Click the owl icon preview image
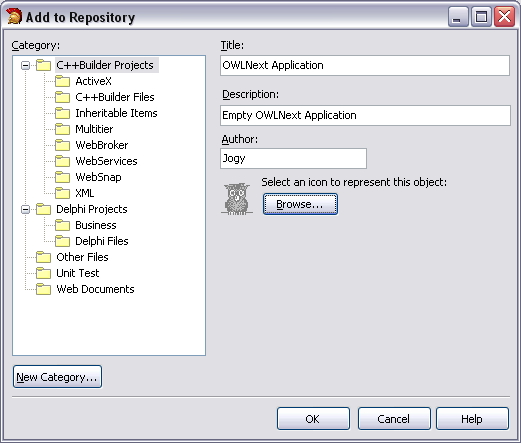Viewport: 521px width, 443px height. tap(237, 198)
